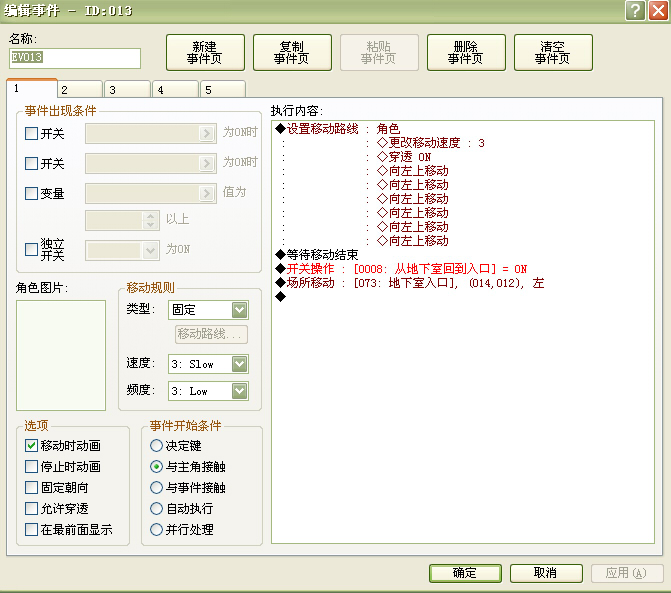Click the 复制事件页 button
The height and width of the screenshot is (593, 671).
[292, 53]
